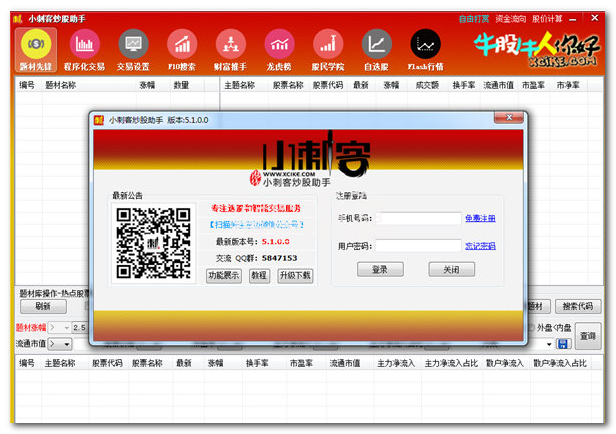Image resolution: width=616 pixels, height=434 pixels.
Task: Click the 散户净流入 column header
Action: pos(504,363)
